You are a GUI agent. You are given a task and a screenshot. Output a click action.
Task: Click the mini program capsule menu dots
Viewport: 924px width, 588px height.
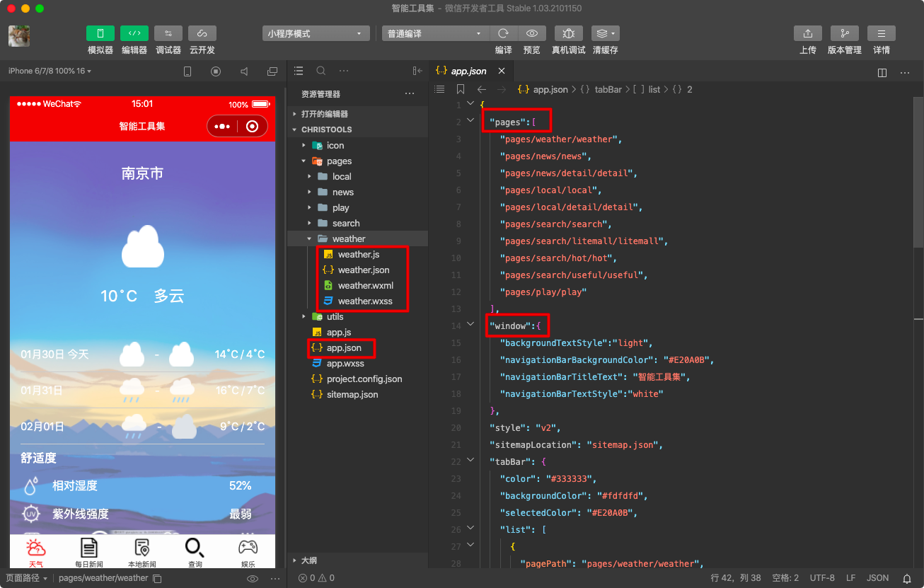pos(222,127)
